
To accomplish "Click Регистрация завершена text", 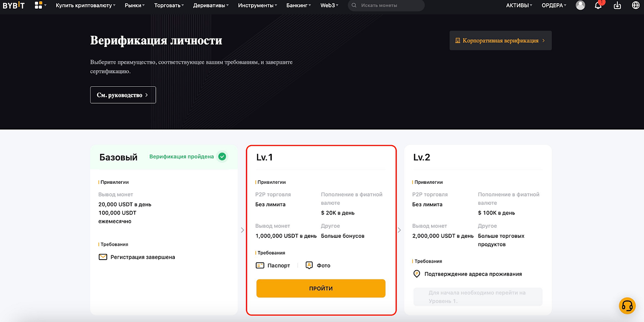I will pyautogui.click(x=143, y=257).
